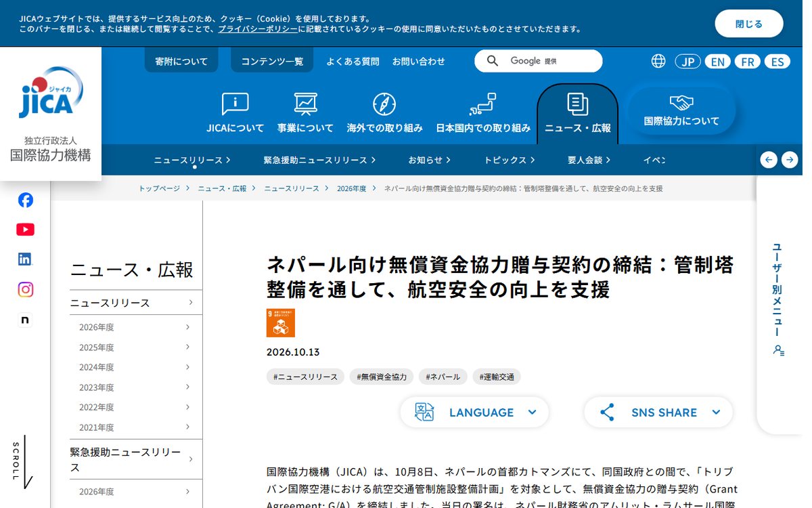Open お問い合わせ link
Viewport: 812px width, 508px height.
click(419, 61)
